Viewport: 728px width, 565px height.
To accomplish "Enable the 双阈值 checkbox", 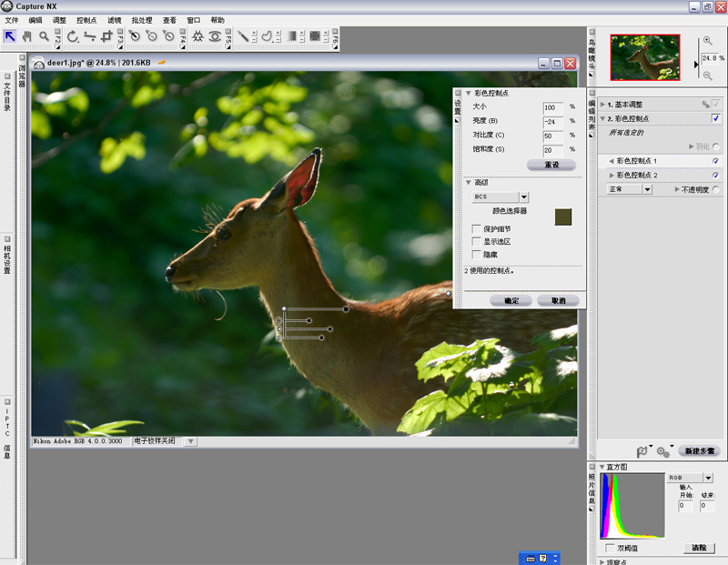I will 610,548.
